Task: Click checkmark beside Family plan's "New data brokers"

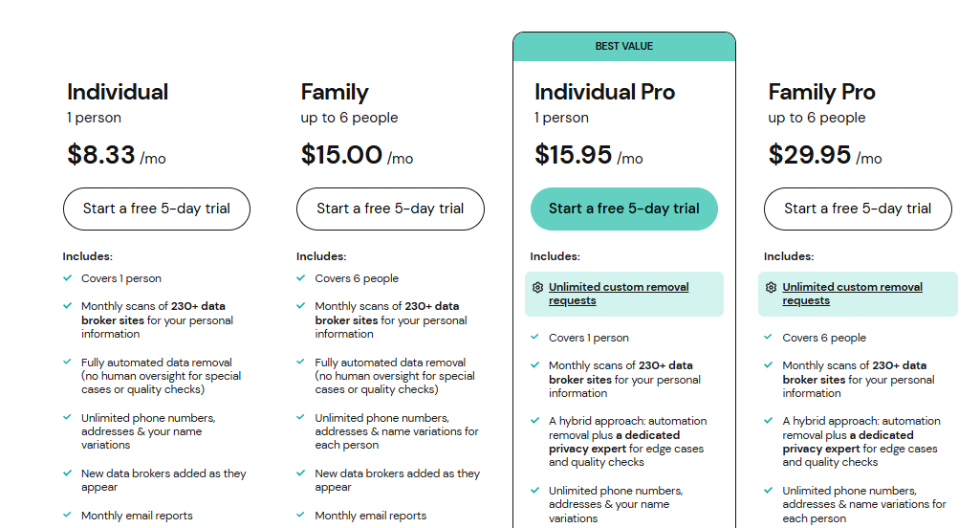Action: [301, 473]
